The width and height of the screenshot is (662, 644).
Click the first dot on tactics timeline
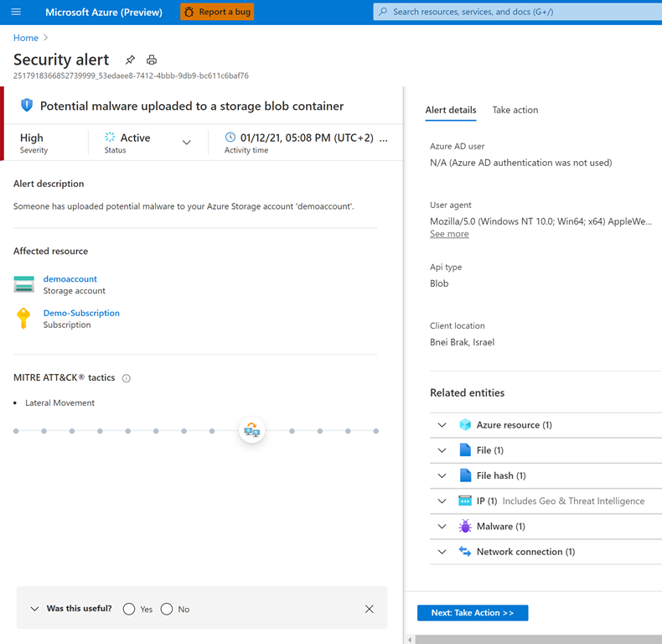16,431
